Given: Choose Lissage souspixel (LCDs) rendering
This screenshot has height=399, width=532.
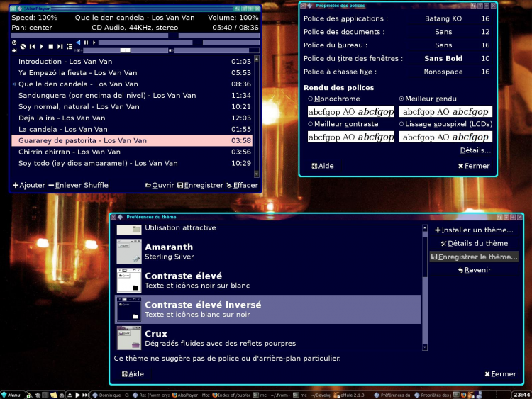Looking at the screenshot, I should click(x=402, y=124).
